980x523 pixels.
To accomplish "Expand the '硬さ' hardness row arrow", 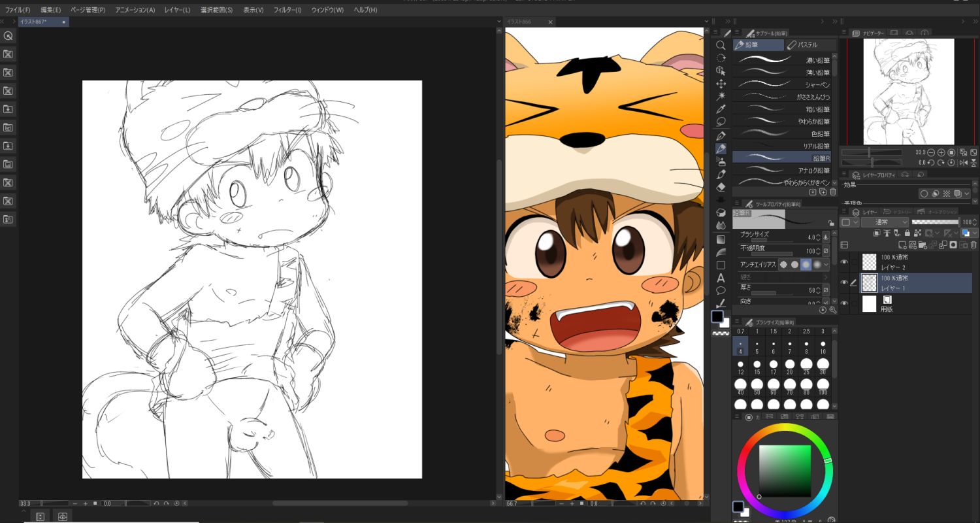I will (x=826, y=277).
